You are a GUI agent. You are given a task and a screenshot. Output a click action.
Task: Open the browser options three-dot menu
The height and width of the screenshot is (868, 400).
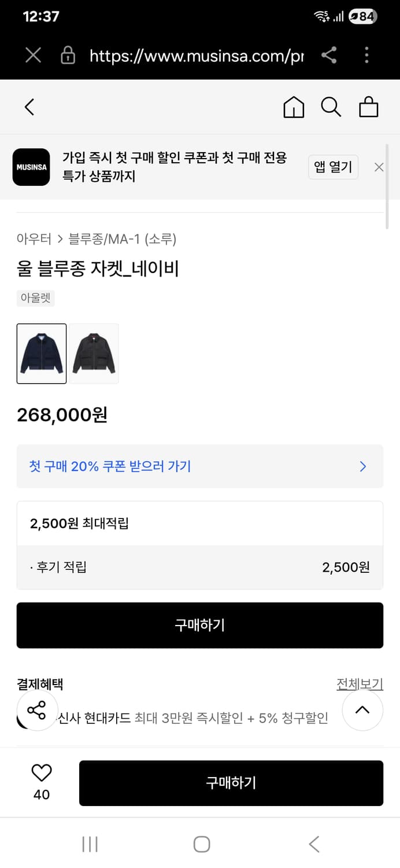[366, 55]
